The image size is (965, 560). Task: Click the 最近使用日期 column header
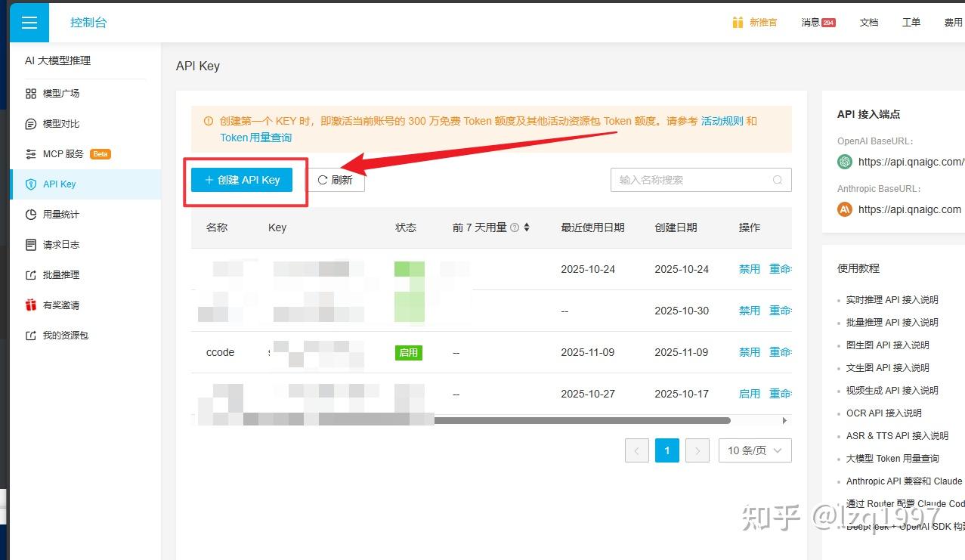[592, 227]
